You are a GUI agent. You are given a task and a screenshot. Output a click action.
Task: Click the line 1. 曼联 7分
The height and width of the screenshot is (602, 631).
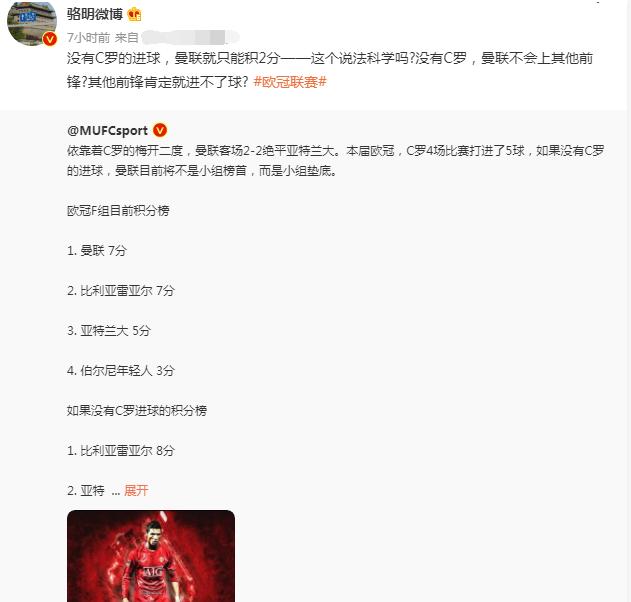point(97,250)
